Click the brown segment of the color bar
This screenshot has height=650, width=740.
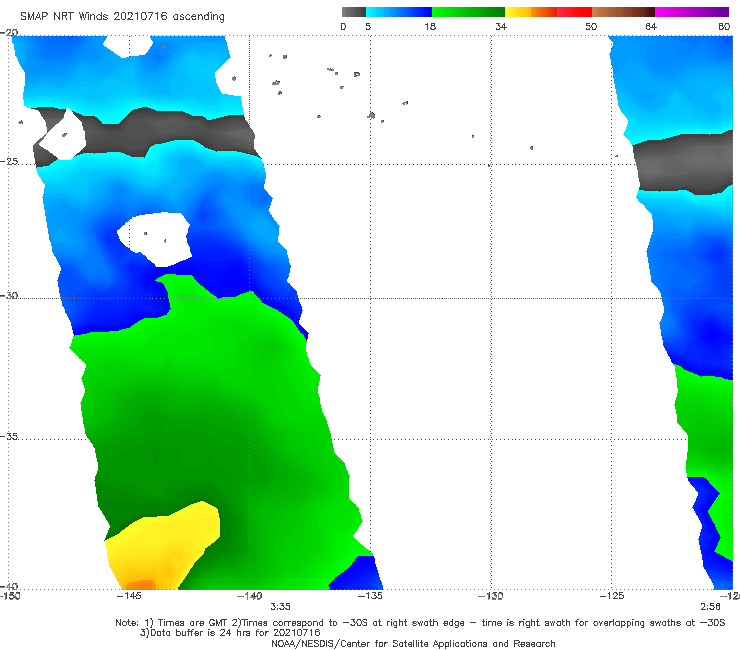click(623, 12)
